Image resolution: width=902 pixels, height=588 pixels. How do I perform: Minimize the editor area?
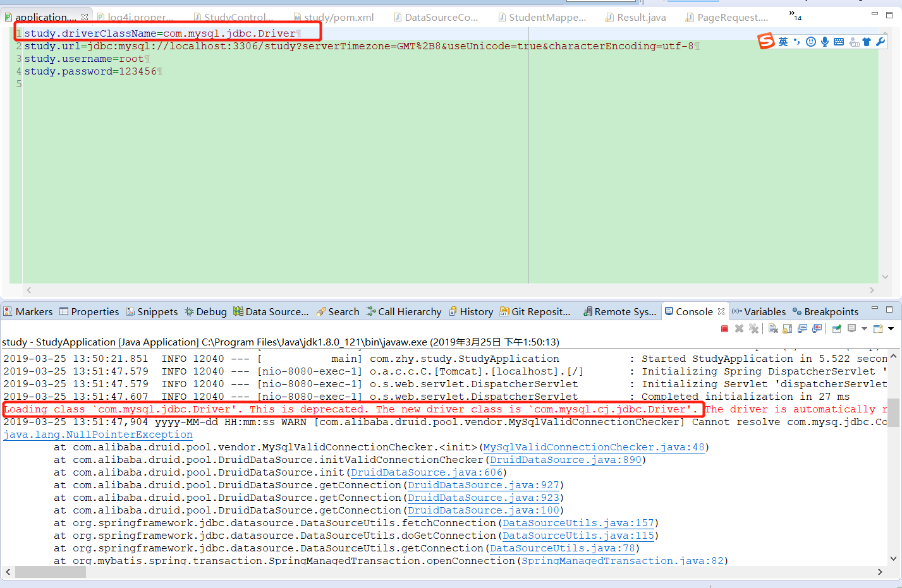click(875, 13)
